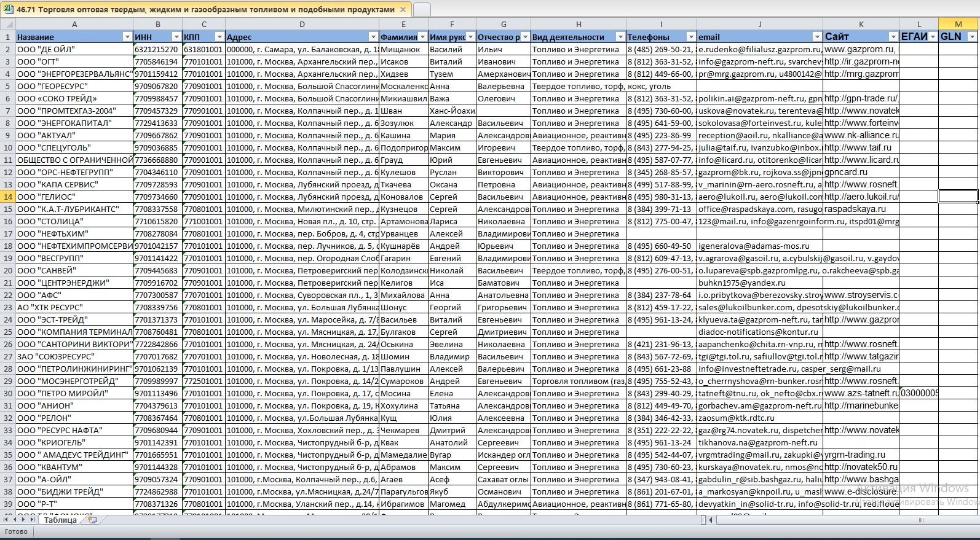Select surname cell Мищанюк

click(403, 49)
